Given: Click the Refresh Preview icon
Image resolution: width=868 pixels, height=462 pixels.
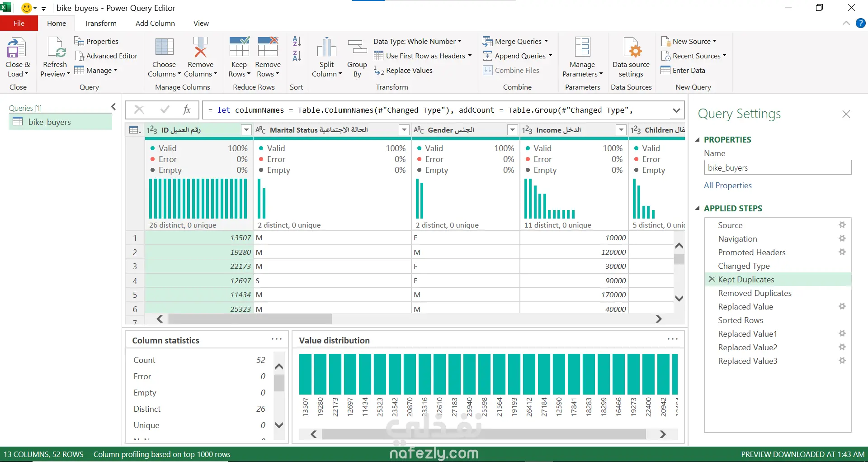Looking at the screenshot, I should [55, 48].
